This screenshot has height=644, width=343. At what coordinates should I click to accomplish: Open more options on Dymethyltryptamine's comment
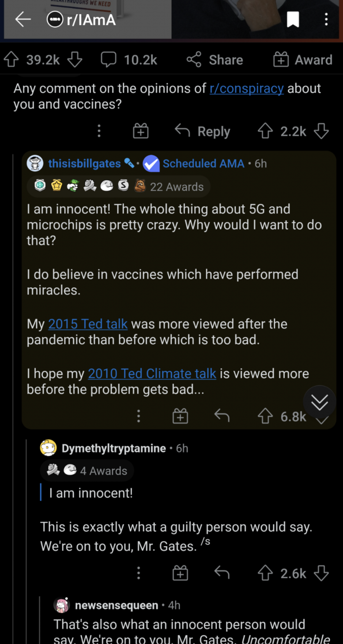[139, 573]
